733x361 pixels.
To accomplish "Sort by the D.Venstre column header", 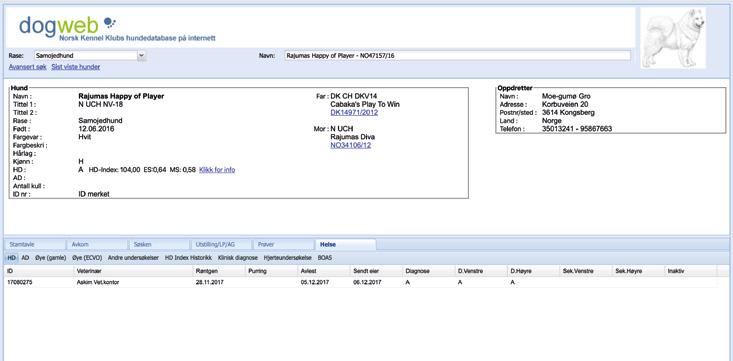I will pyautogui.click(x=481, y=271).
